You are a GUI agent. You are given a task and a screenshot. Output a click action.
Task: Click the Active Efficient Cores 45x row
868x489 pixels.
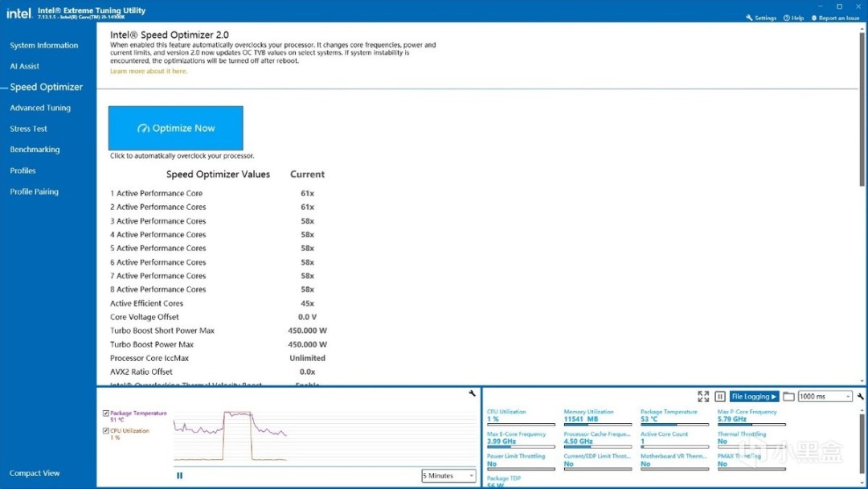point(218,303)
